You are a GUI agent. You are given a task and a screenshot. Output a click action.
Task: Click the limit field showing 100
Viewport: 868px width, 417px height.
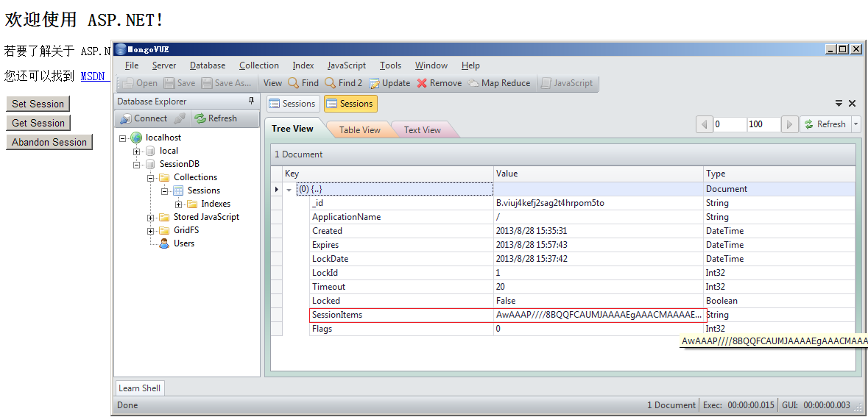[x=764, y=124]
